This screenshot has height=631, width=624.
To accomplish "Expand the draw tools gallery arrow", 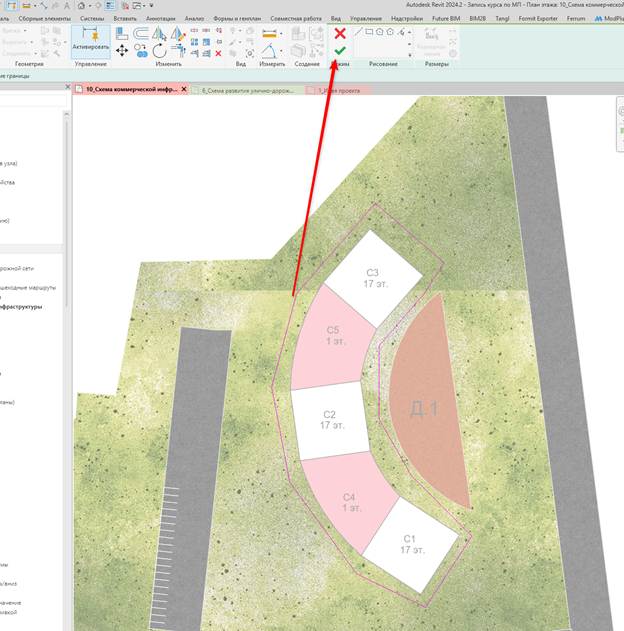I will pyautogui.click(x=410, y=55).
